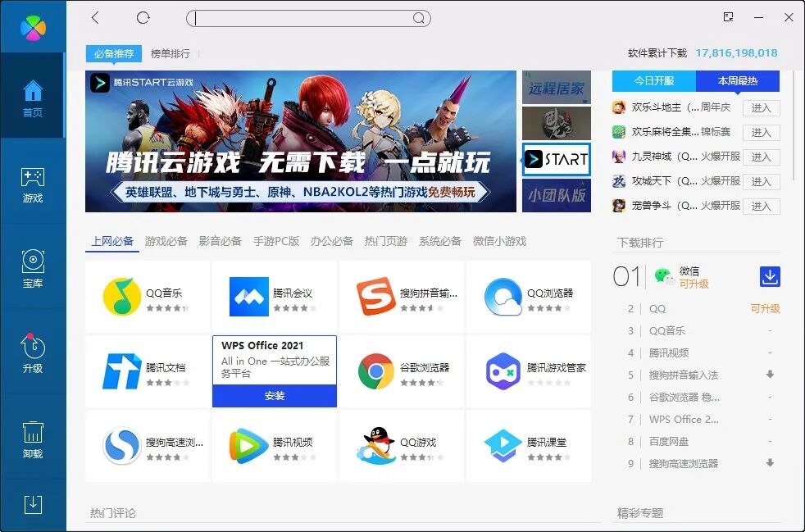Image resolution: width=805 pixels, height=532 pixels.
Task: Select the dark game banner thumbnail below 远程居家
Action: (x=557, y=123)
